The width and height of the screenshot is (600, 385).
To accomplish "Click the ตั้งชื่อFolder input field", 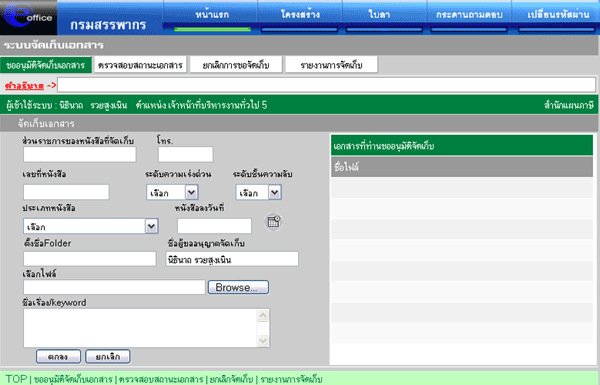I will click(x=90, y=259).
